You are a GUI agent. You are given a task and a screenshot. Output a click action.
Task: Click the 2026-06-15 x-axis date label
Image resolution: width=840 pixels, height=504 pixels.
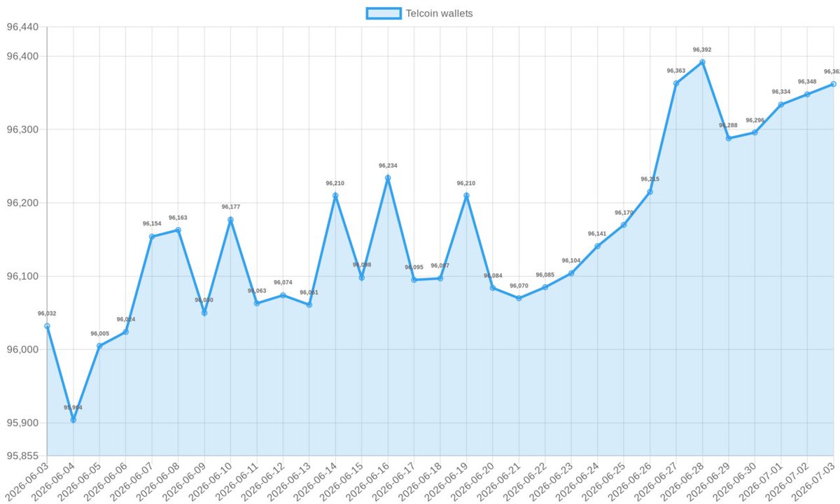[340, 481]
